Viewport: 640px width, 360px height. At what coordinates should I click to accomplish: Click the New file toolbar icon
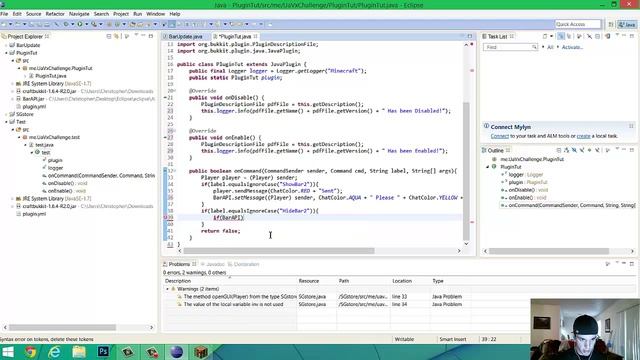tap(4, 24)
